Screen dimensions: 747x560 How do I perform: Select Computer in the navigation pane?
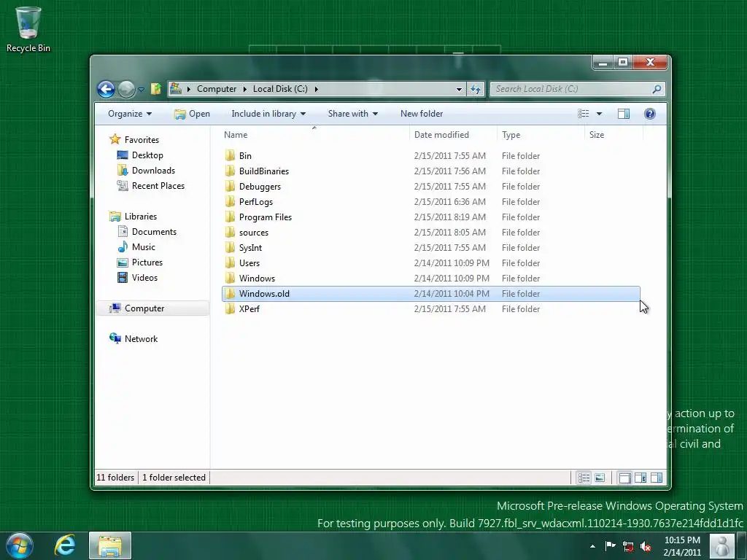coord(144,308)
